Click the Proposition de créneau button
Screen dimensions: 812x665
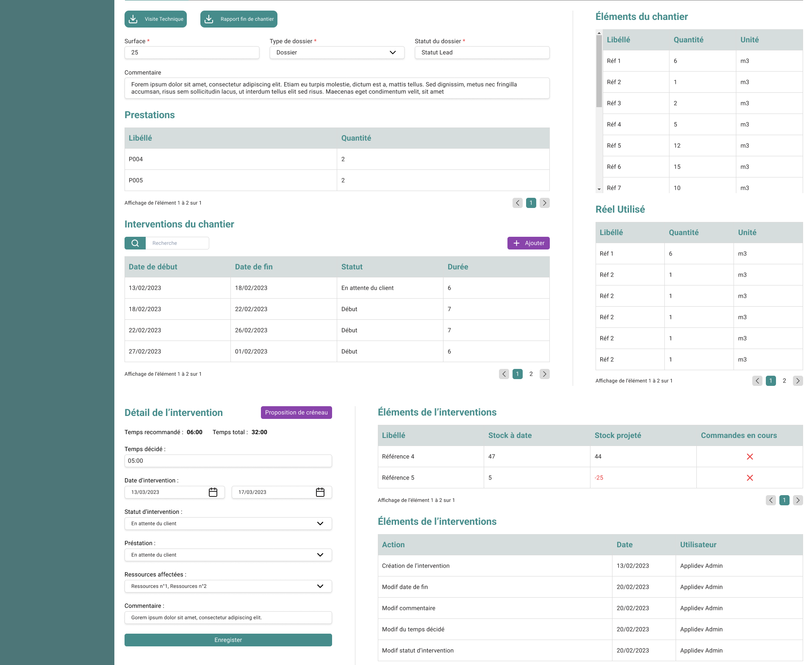pyautogui.click(x=297, y=413)
